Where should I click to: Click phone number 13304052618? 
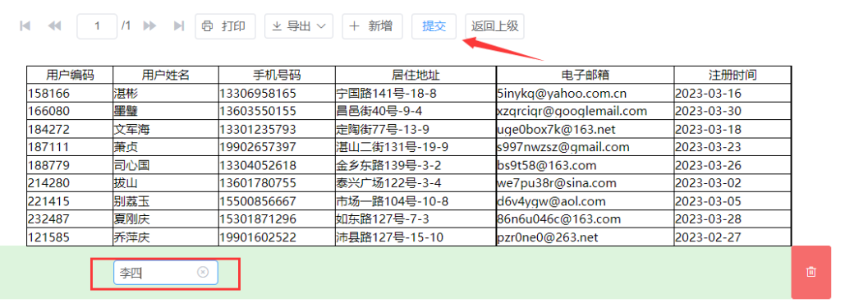coord(277,165)
